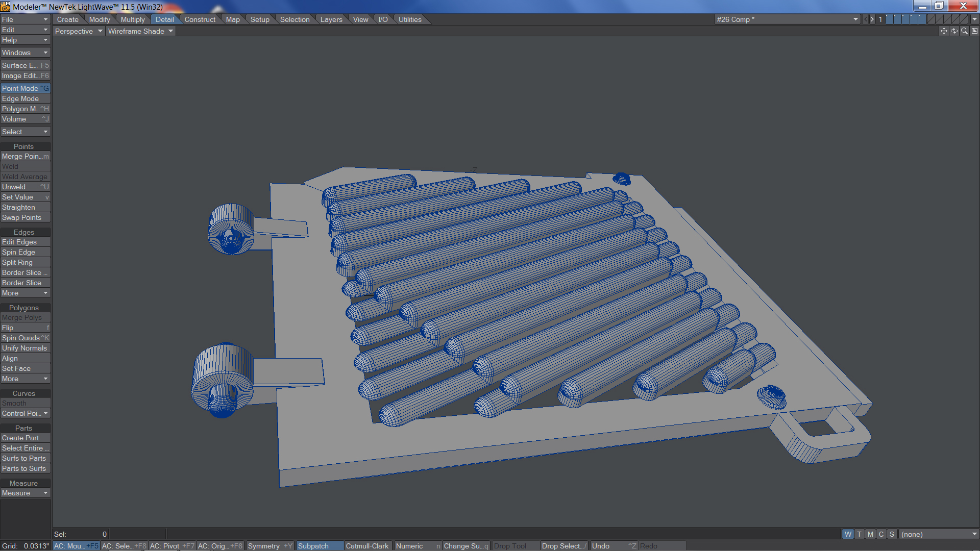Switch to the Selection tab
This screenshot has height=551, width=980.
click(295, 19)
